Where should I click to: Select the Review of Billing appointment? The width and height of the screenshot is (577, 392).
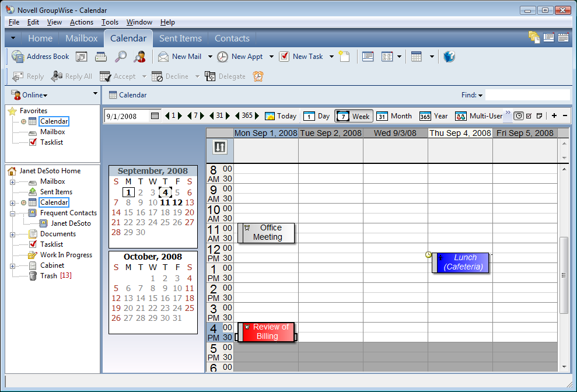(x=267, y=332)
